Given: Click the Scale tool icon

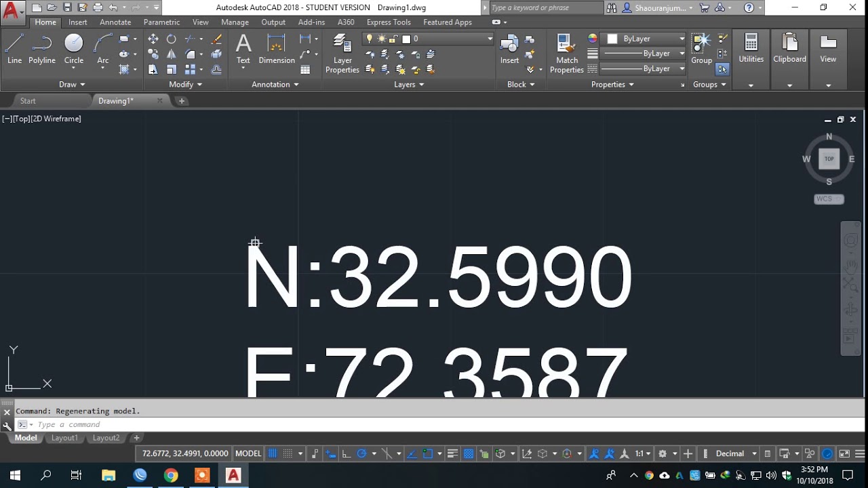Looking at the screenshot, I should tap(172, 69).
